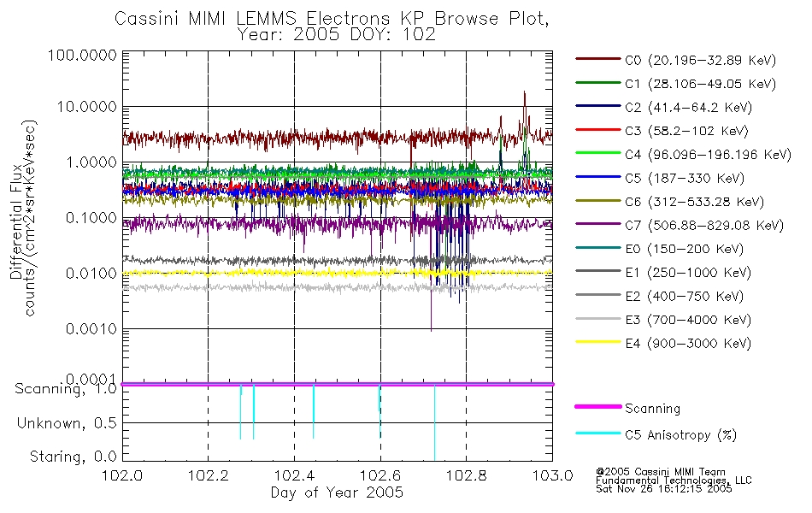
Task: Click the C1 green legend line
Action: [x=598, y=82]
